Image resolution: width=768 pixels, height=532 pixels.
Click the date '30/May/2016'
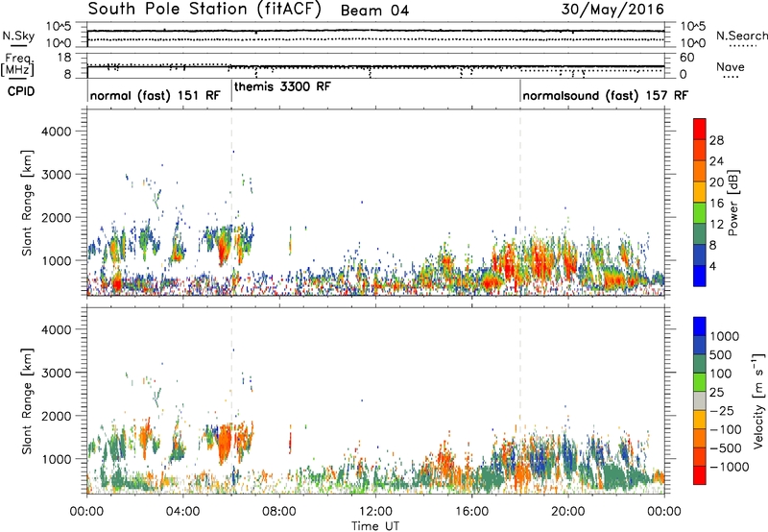pyautogui.click(x=612, y=10)
